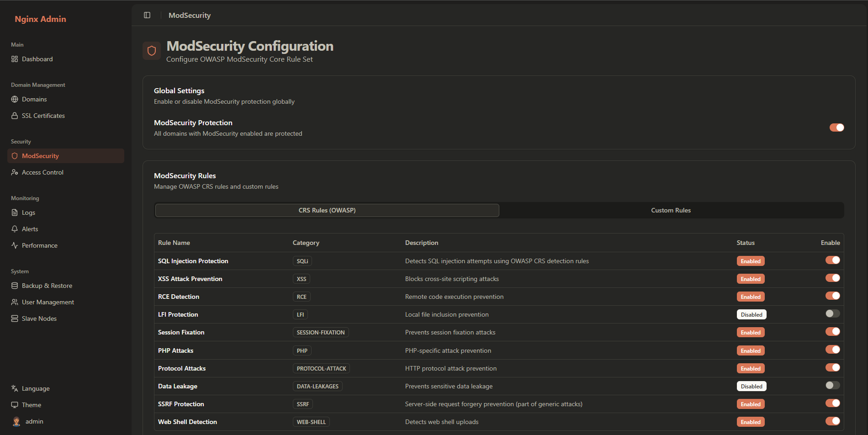Image resolution: width=868 pixels, height=435 pixels.
Task: Click the globe icon for Domains
Action: pyautogui.click(x=15, y=99)
